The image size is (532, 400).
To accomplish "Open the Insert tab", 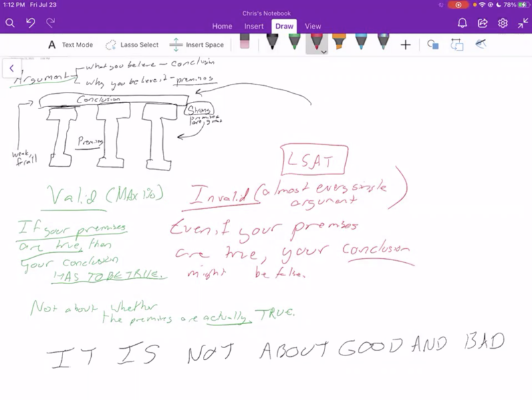I will coord(254,26).
